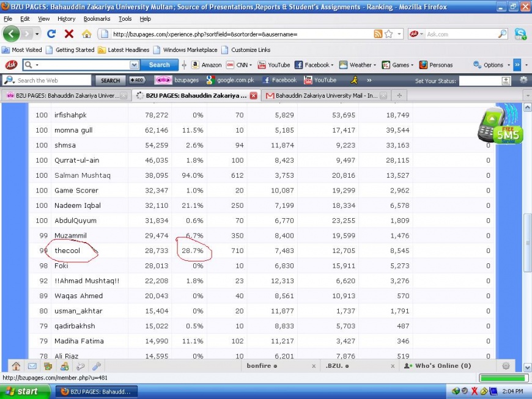
Task: Click the Stop loading icon
Action: click(69, 34)
